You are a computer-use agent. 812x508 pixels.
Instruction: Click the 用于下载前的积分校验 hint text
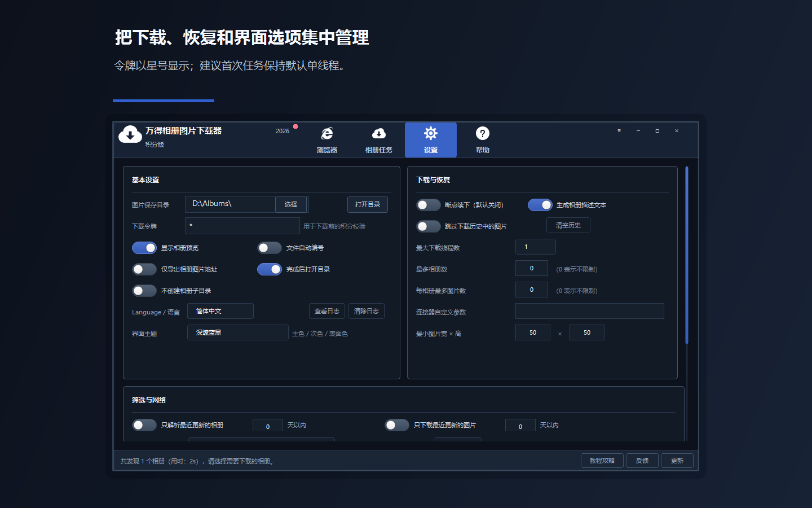(x=334, y=226)
